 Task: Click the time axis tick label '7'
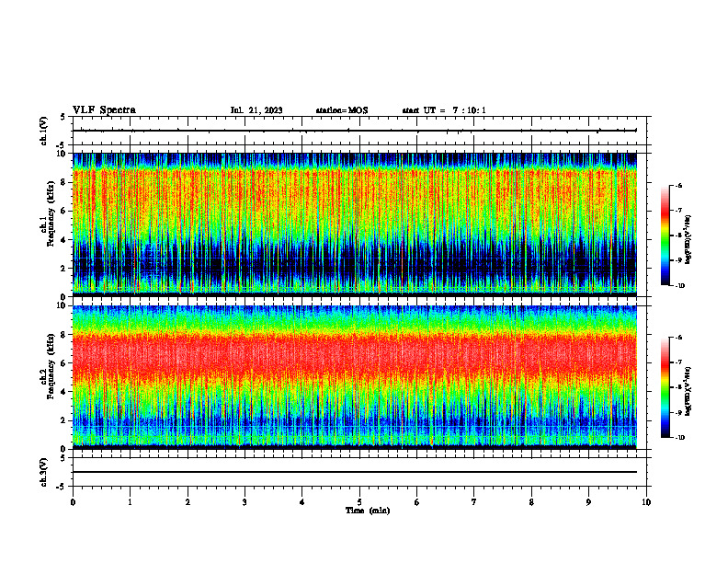point(474,502)
